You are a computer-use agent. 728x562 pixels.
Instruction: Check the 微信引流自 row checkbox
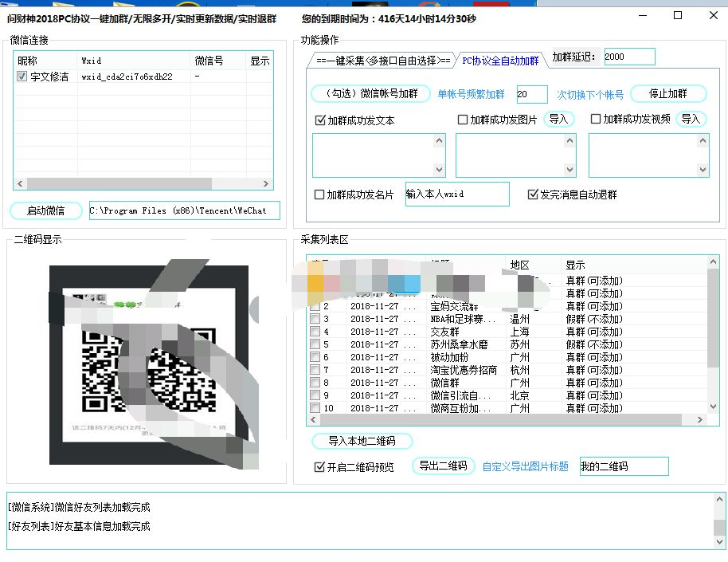[315, 395]
